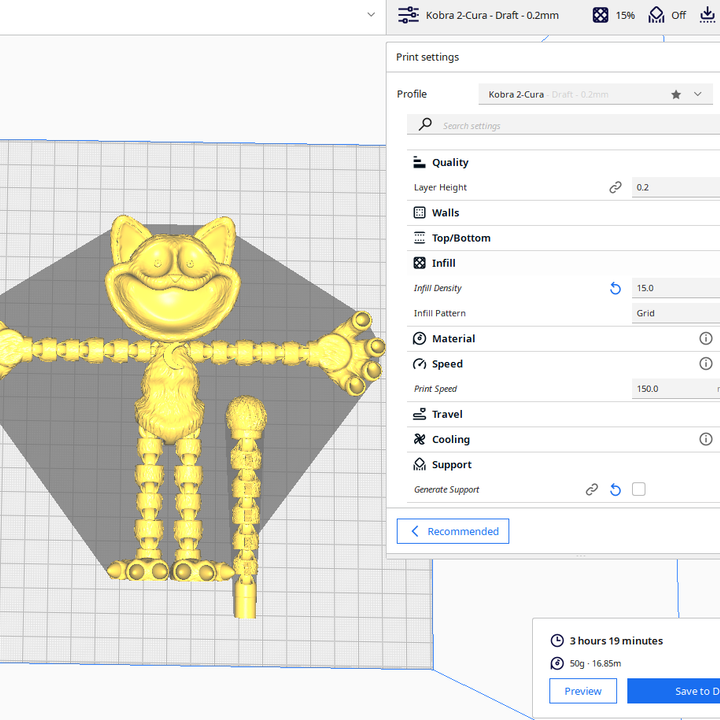Click the Search settings field
The image size is (720, 720).
tap(563, 125)
